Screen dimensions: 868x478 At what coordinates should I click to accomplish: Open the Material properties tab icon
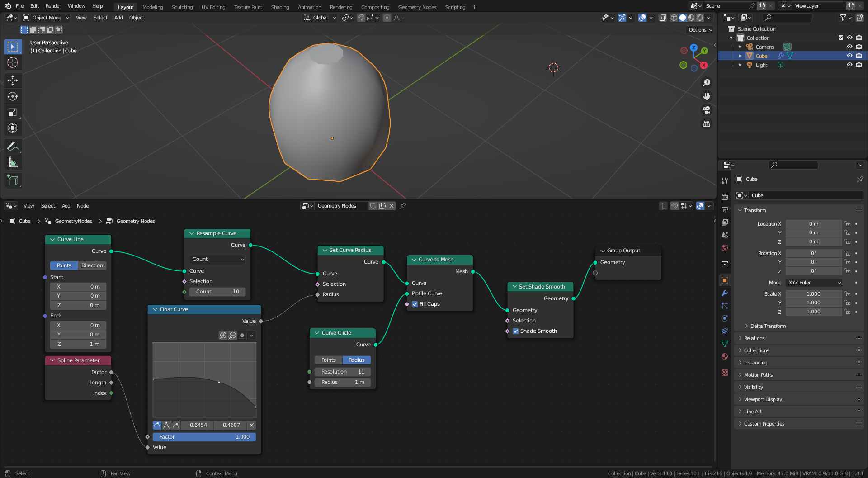pos(725,356)
